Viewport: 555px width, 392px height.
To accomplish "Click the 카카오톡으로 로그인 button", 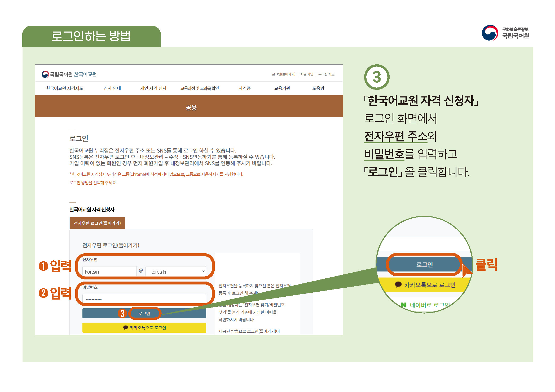I will click(144, 327).
